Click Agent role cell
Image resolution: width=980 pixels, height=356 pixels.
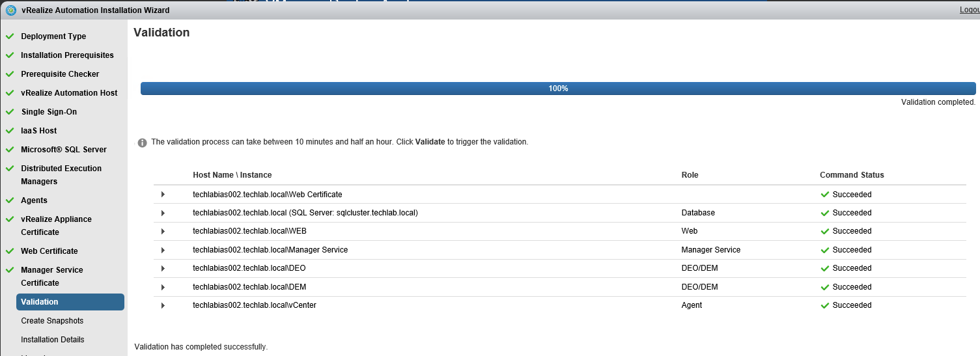[692, 305]
